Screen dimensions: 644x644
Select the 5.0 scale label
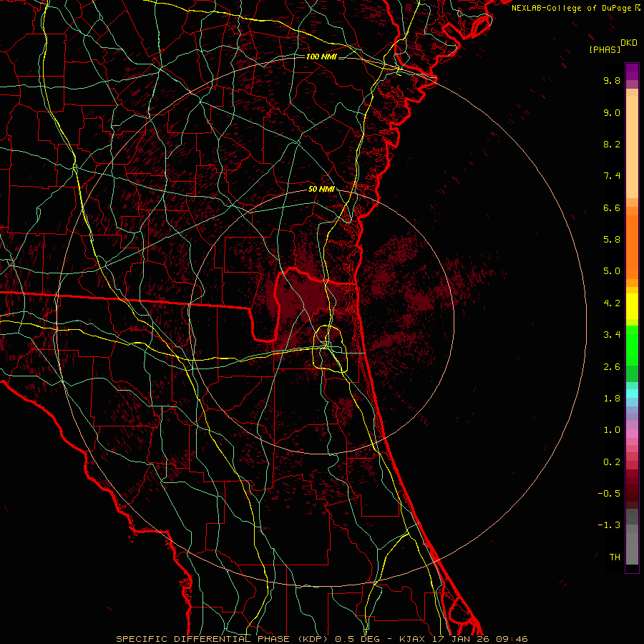pos(612,271)
